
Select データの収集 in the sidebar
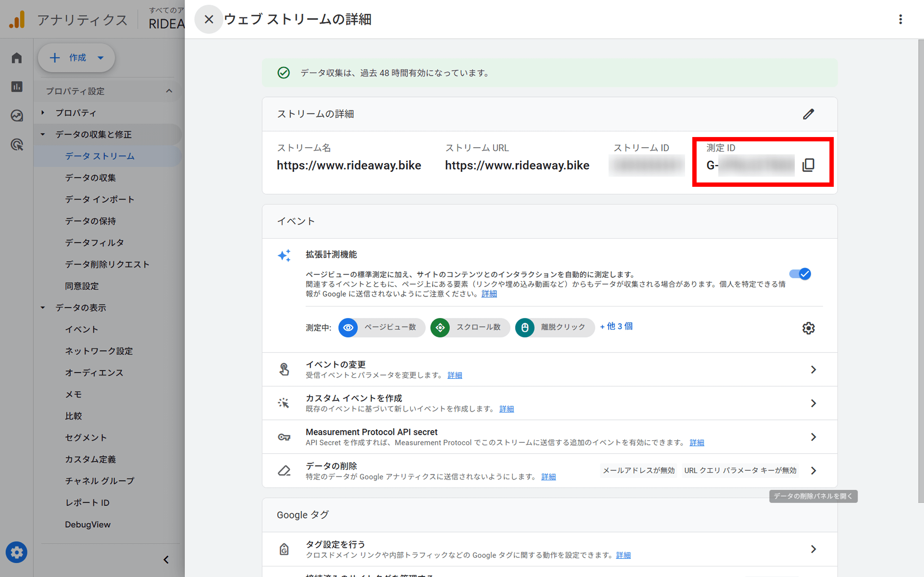(x=91, y=177)
